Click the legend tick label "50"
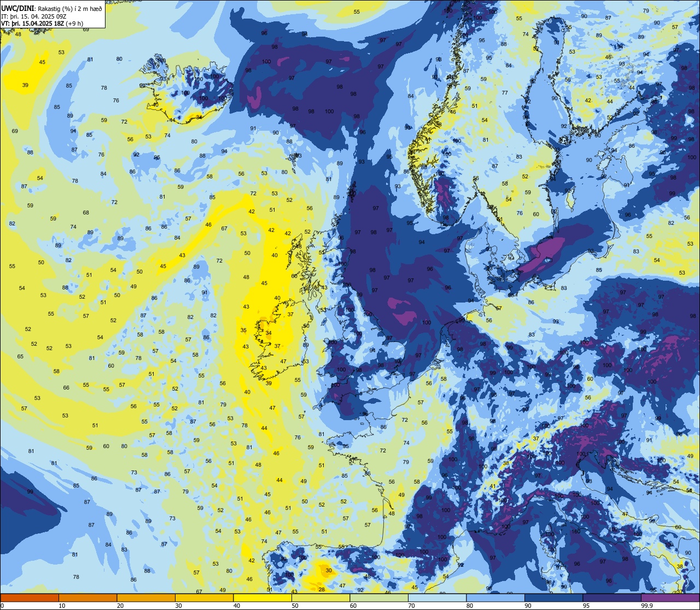The height and width of the screenshot is (610, 700). tap(295, 606)
